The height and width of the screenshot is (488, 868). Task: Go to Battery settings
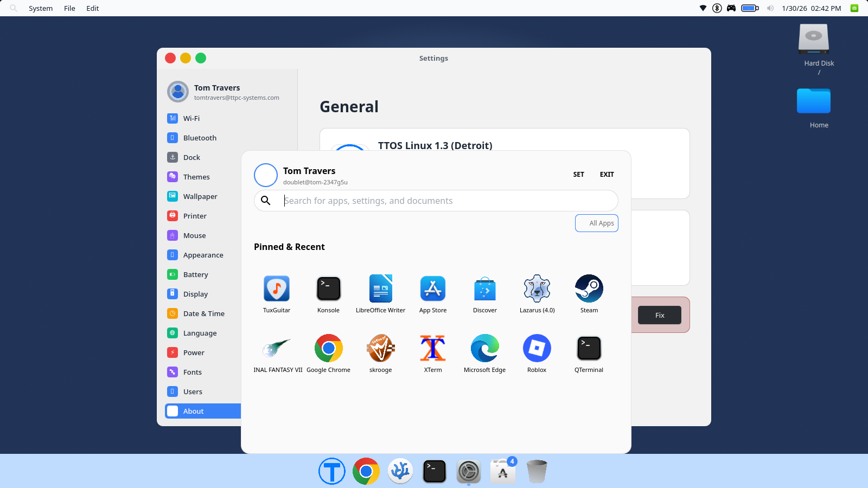pos(203,274)
